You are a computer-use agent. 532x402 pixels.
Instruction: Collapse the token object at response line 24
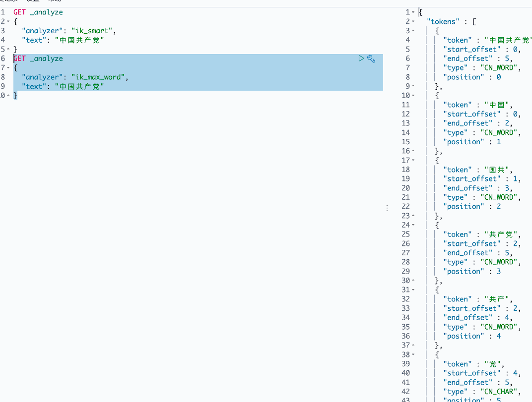click(x=413, y=225)
